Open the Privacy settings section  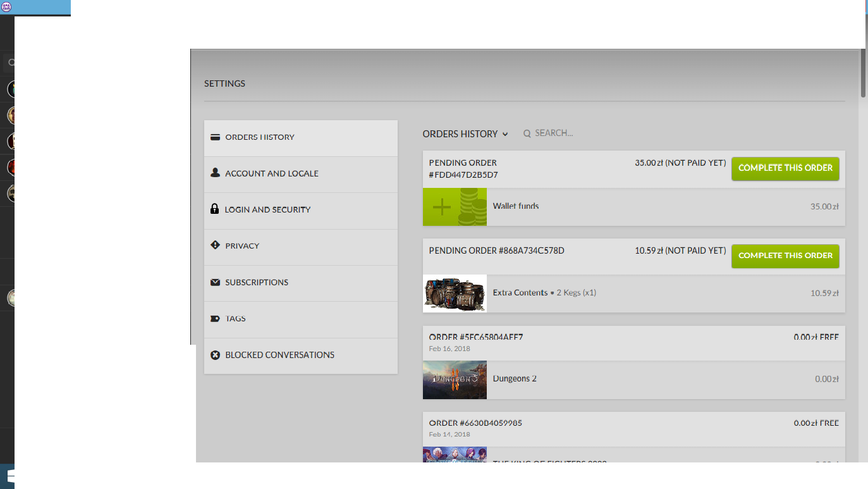click(x=301, y=247)
